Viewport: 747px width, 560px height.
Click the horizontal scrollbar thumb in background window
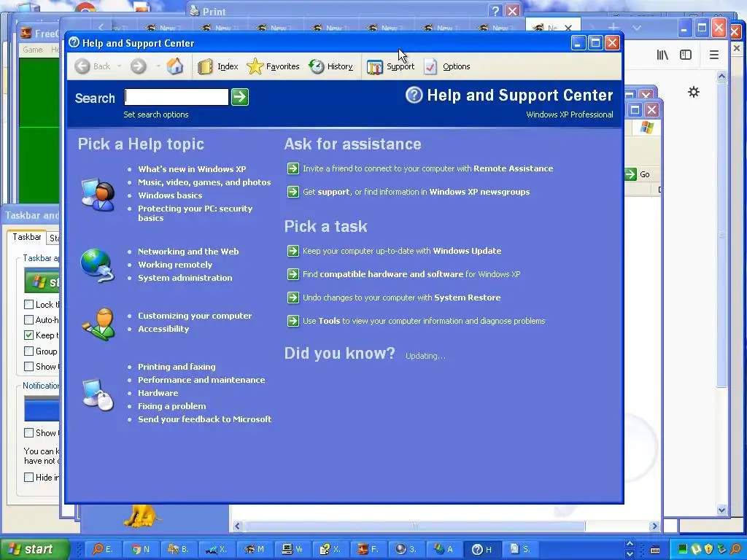click(x=414, y=526)
